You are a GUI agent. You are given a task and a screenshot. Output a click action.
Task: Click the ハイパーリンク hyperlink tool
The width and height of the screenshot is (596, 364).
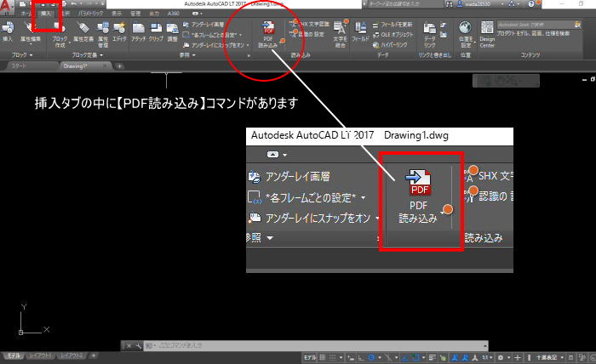390,45
